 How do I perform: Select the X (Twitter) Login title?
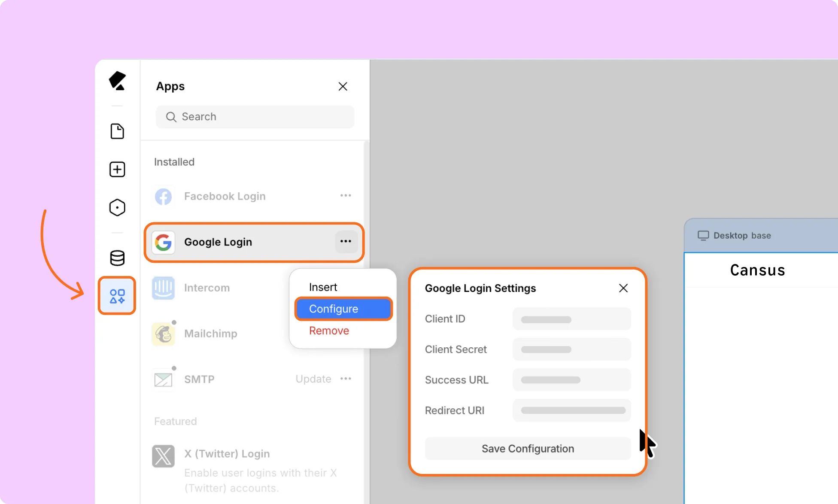tap(227, 454)
